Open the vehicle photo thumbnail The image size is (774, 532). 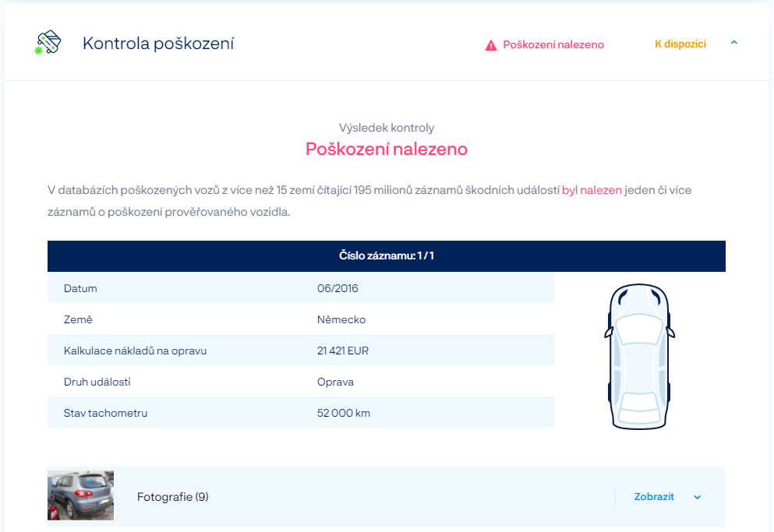point(81,495)
